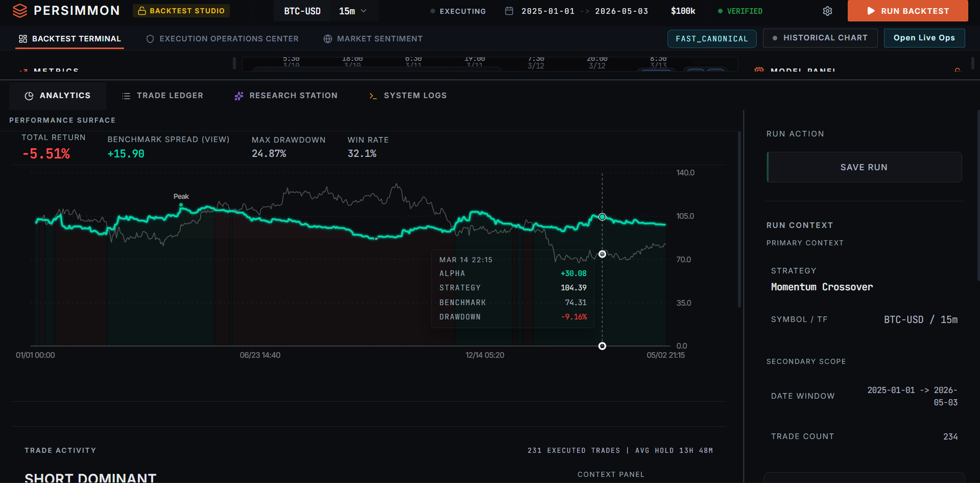The width and height of the screenshot is (980, 483).
Task: Click the 2026-05-03 end date
Action: (622, 11)
